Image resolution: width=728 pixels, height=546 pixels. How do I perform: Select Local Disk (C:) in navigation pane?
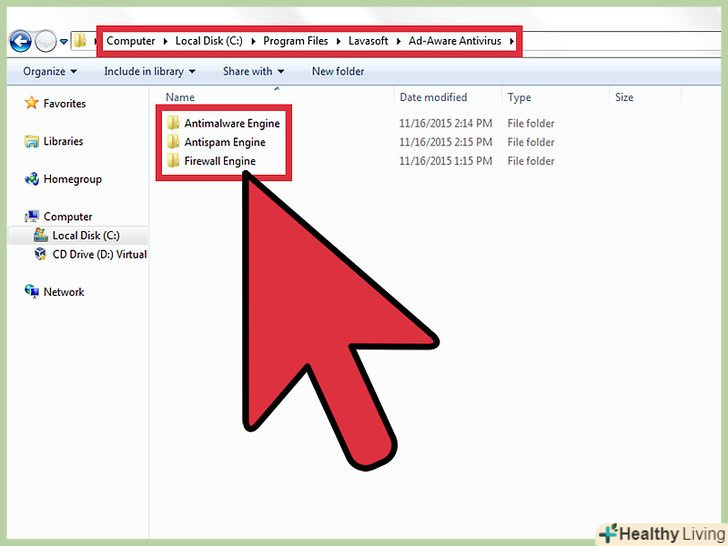click(x=86, y=235)
